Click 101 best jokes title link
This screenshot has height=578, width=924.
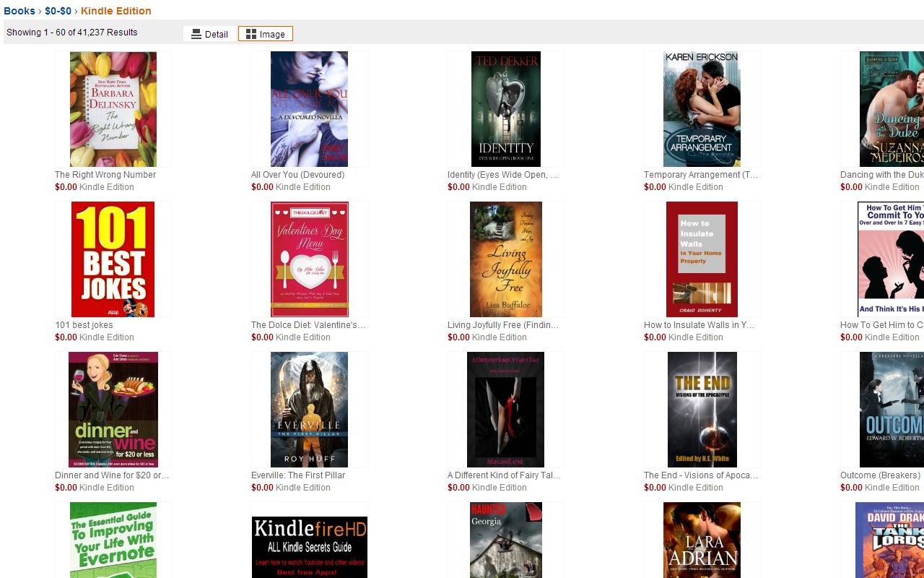84,325
